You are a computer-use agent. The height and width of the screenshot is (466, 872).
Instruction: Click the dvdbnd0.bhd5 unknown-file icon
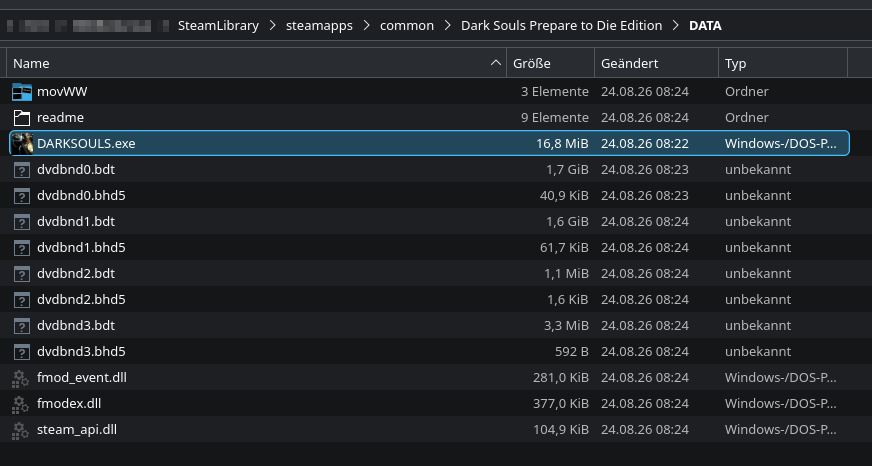click(22, 196)
